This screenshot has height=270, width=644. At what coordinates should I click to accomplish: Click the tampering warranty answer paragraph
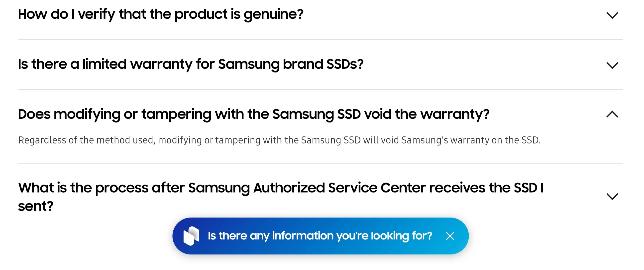click(x=279, y=140)
